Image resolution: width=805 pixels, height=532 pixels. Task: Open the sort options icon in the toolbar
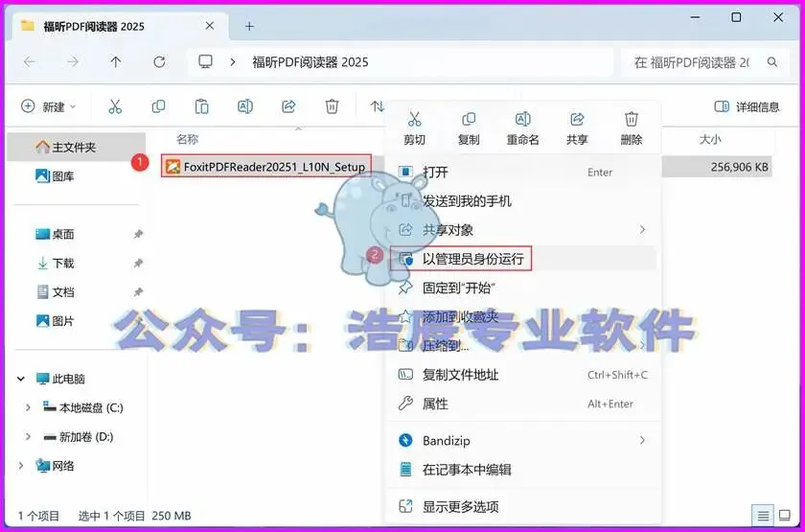click(378, 106)
